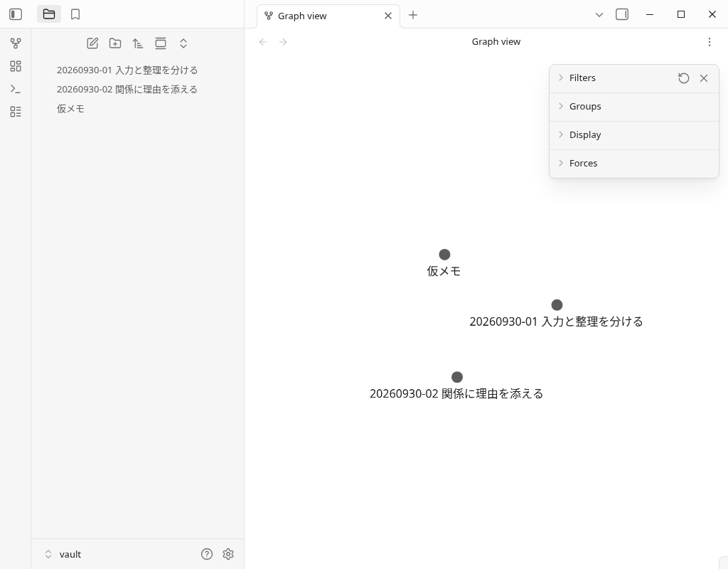This screenshot has width=728, height=569.
Task: Open the help question mark icon
Action: click(207, 554)
